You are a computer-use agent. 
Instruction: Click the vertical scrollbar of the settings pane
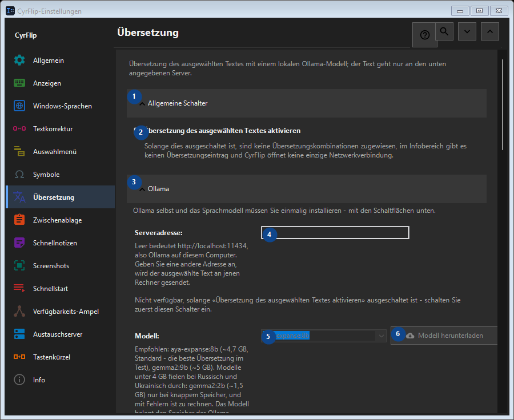503,105
